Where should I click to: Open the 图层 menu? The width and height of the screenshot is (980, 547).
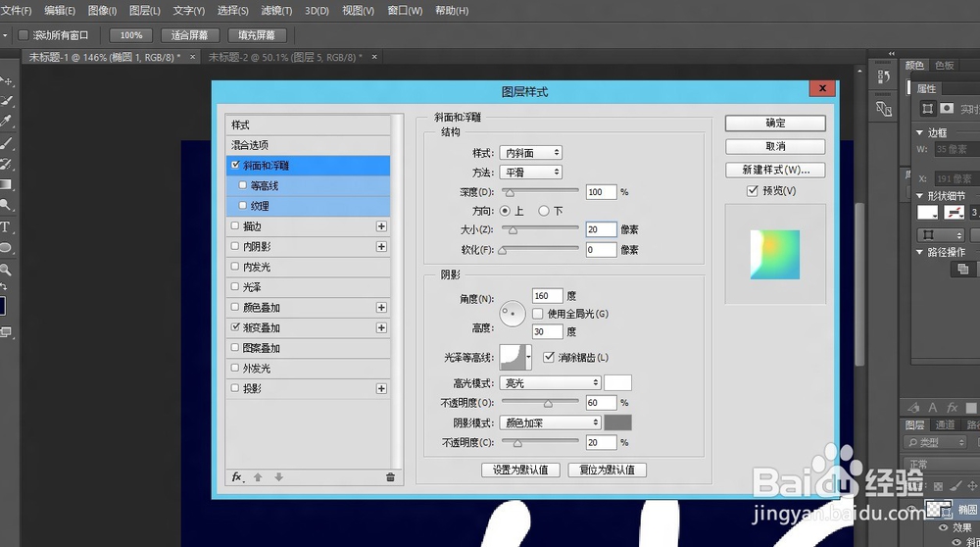click(144, 11)
